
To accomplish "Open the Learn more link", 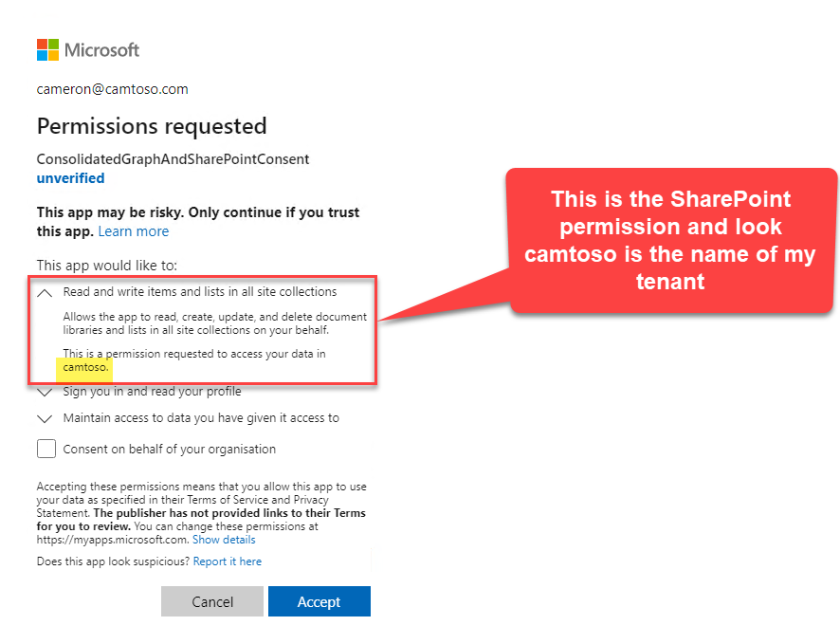I will pyautogui.click(x=133, y=231).
